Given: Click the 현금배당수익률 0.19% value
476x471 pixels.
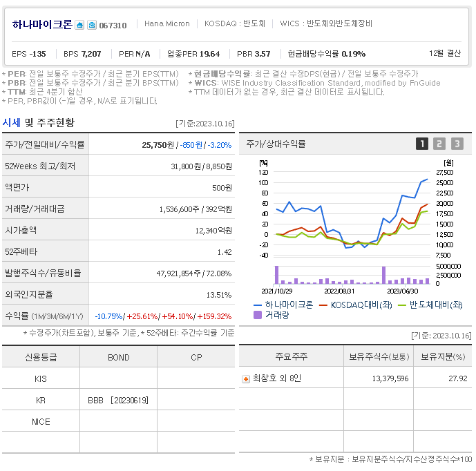Looking at the screenshot, I should (326, 54).
